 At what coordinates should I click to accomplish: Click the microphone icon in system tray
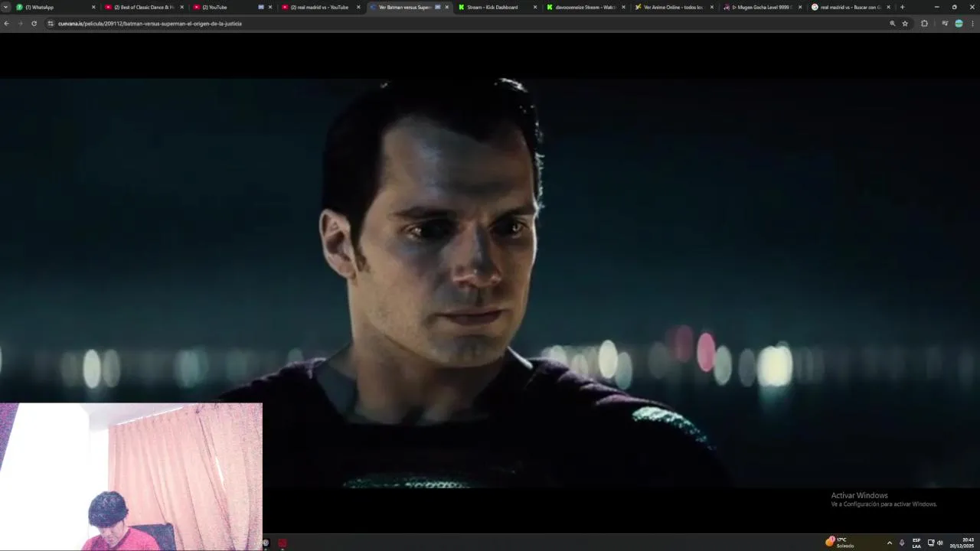pos(902,543)
